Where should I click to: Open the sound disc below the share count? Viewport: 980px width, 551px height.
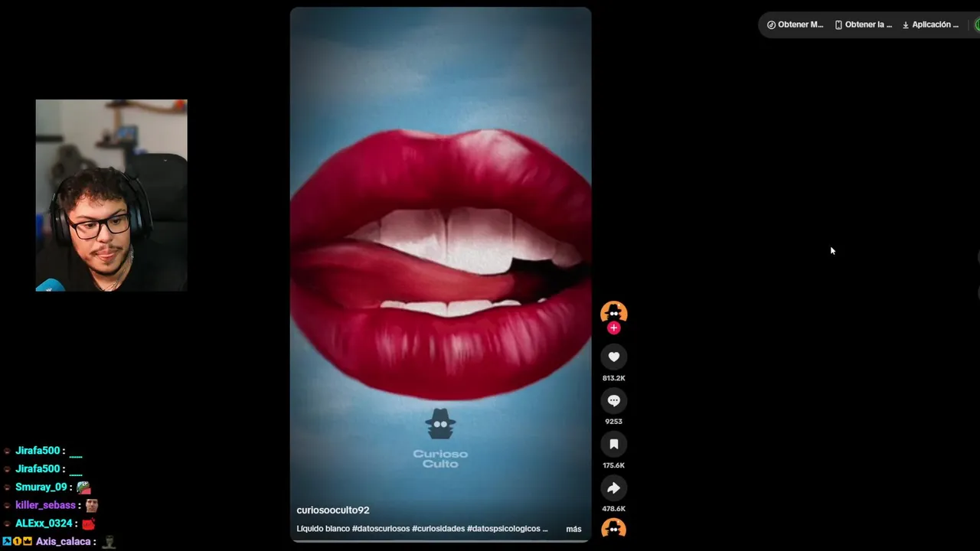click(x=613, y=528)
